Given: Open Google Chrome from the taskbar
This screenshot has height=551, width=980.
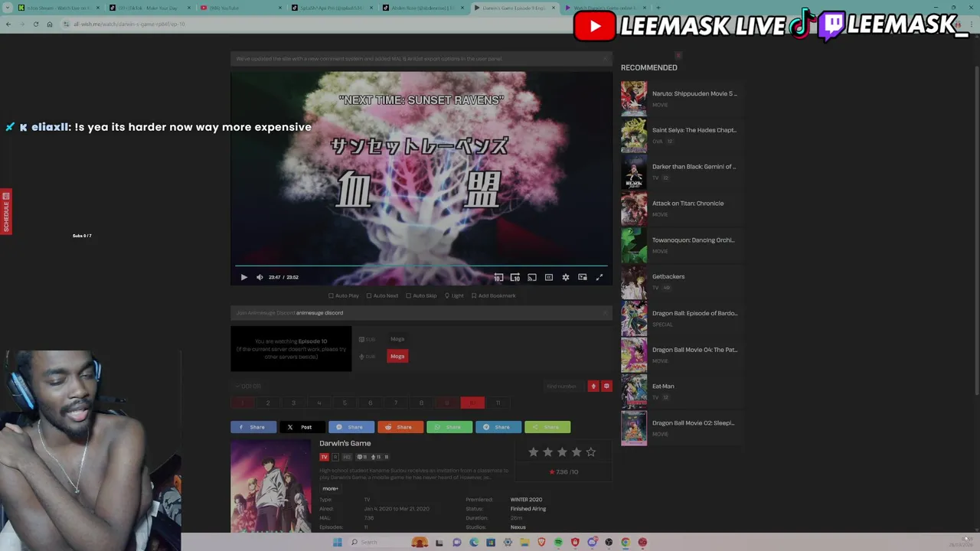Looking at the screenshot, I should click(626, 543).
